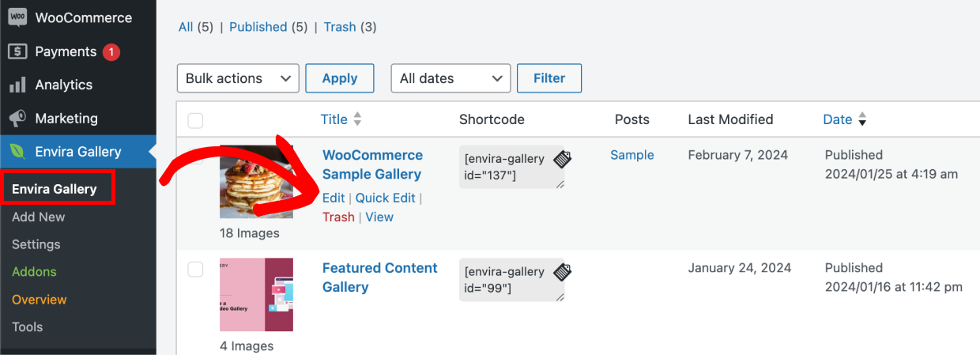The width and height of the screenshot is (980, 355).
Task: Open Quick Edit for WooCommerce Sample Gallery
Action: pyautogui.click(x=386, y=198)
